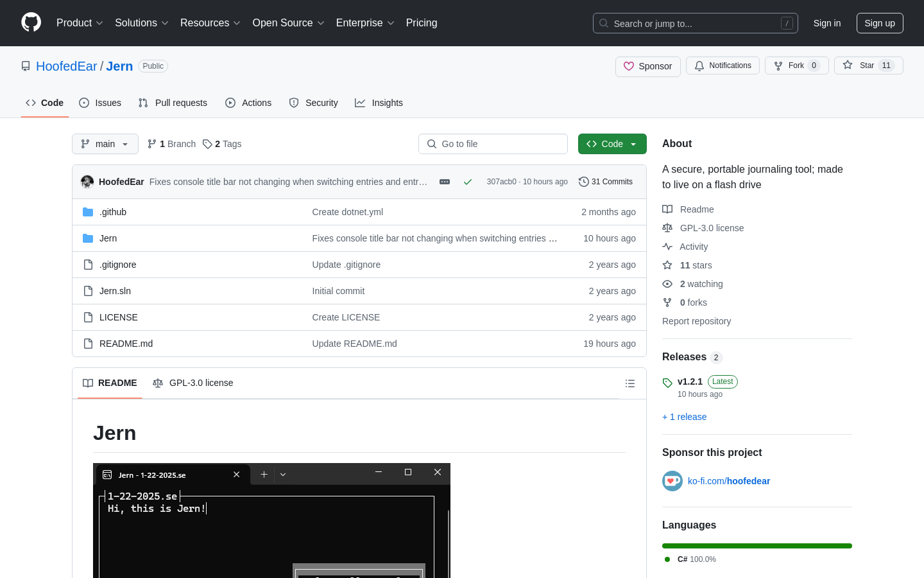Viewport: 924px width, 578px height.
Task: Open the README outline icon
Action: click(630, 383)
